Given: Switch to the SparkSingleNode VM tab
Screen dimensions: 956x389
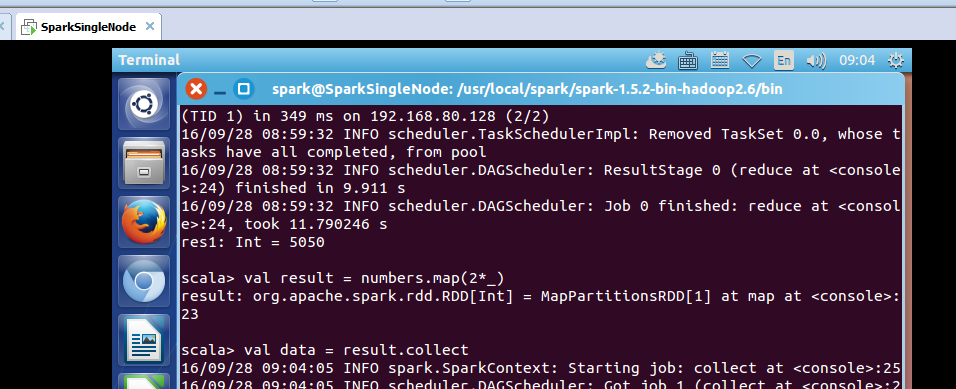Looking at the screenshot, I should 88,27.
